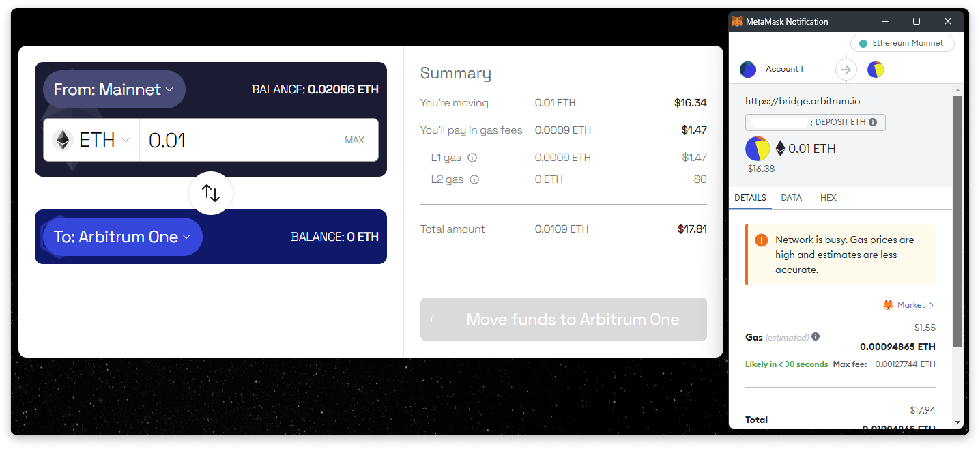Click the swap direction arrows between networks
This screenshot has width=980, height=449.
pyautogui.click(x=211, y=193)
